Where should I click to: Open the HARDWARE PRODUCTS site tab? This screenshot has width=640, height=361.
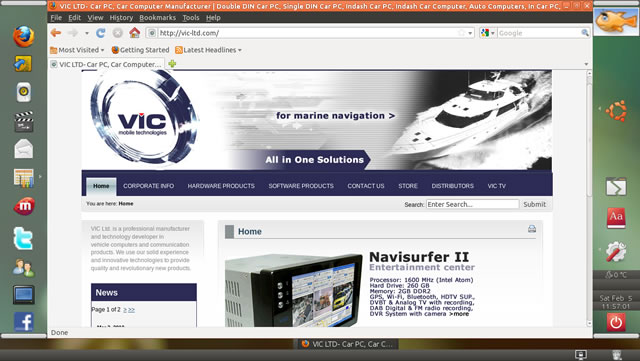221,186
